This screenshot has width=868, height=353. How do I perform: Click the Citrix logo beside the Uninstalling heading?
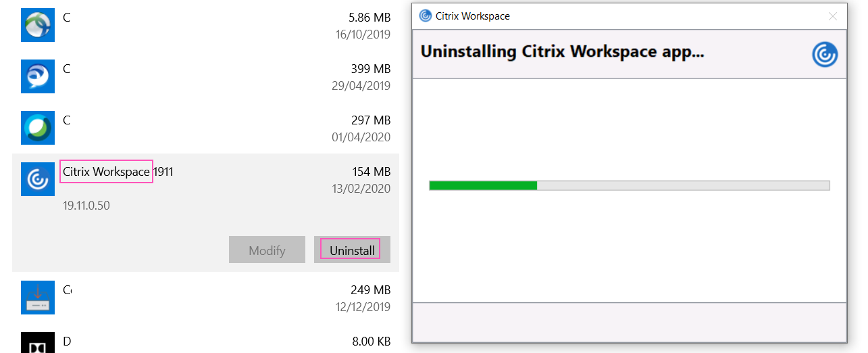[x=825, y=54]
